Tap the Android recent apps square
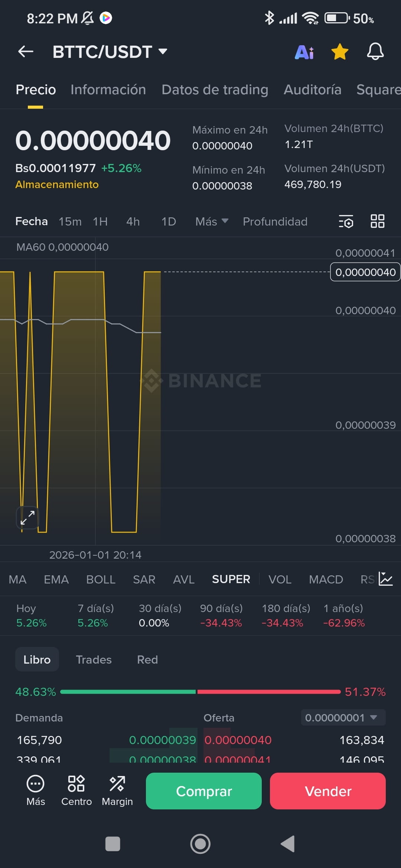The height and width of the screenshot is (868, 401). pos(113,844)
